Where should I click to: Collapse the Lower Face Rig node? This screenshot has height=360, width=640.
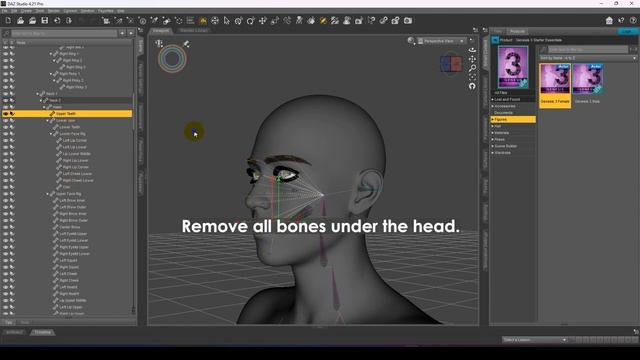point(51,133)
